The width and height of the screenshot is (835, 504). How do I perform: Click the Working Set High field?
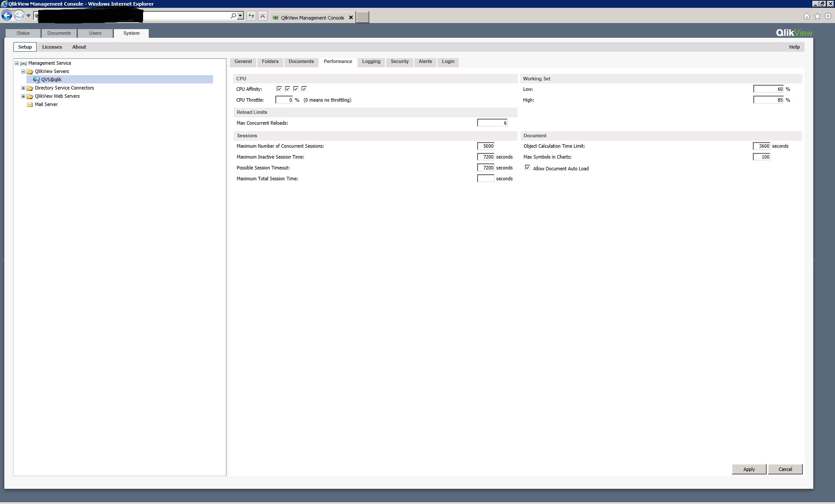(x=768, y=100)
